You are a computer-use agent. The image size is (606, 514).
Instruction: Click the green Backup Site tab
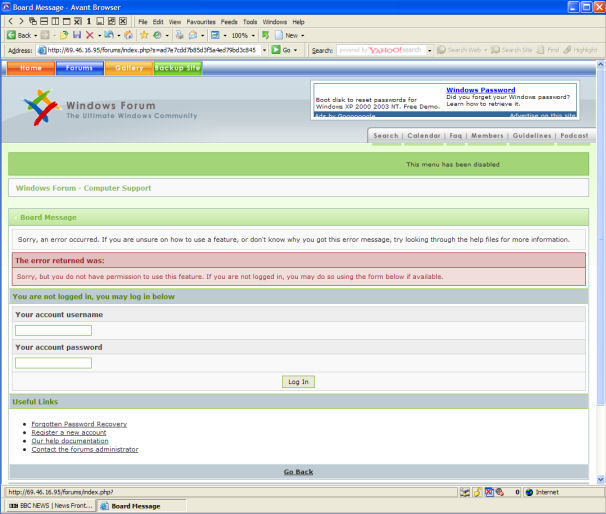pyautogui.click(x=178, y=68)
